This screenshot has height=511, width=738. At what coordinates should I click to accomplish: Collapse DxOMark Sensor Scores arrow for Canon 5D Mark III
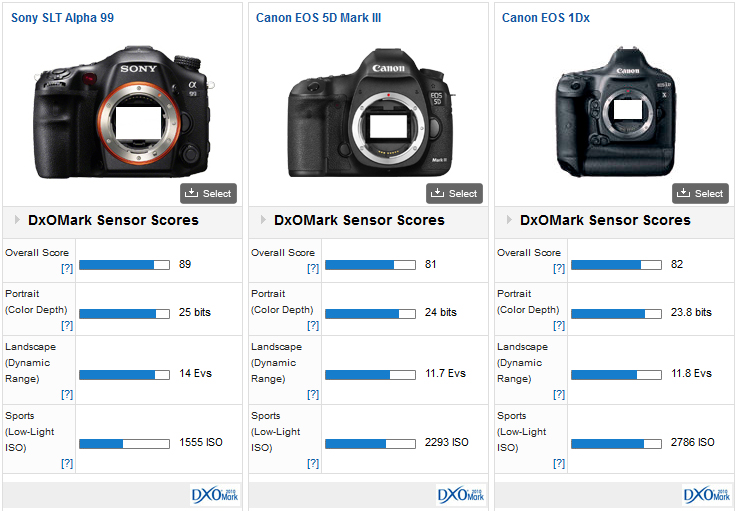(263, 219)
